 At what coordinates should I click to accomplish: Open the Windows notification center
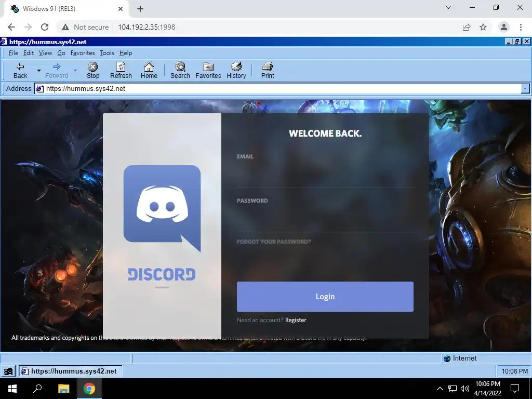tap(515, 389)
